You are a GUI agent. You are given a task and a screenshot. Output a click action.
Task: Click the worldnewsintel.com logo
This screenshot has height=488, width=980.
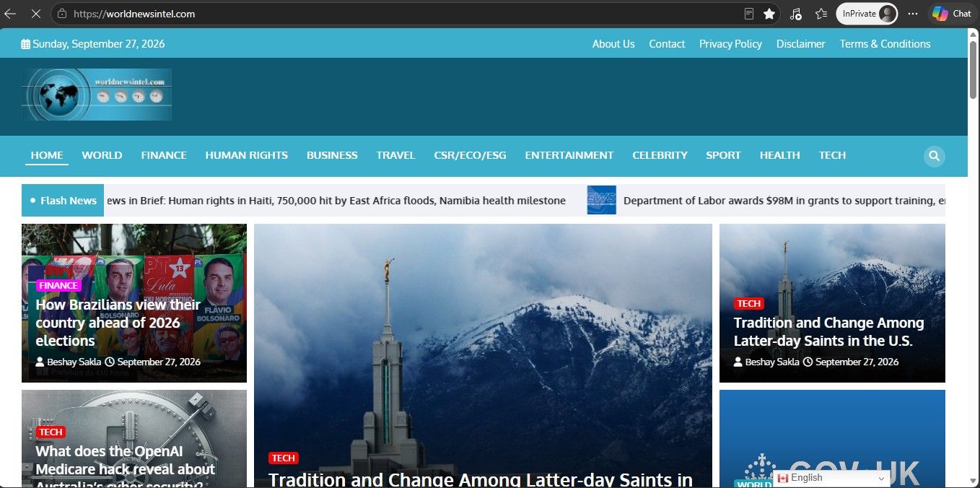pyautogui.click(x=97, y=95)
